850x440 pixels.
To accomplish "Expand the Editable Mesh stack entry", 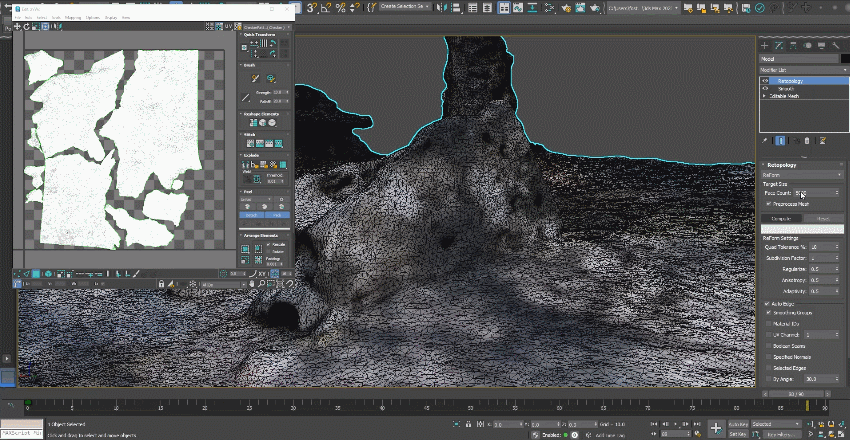I will (765, 96).
